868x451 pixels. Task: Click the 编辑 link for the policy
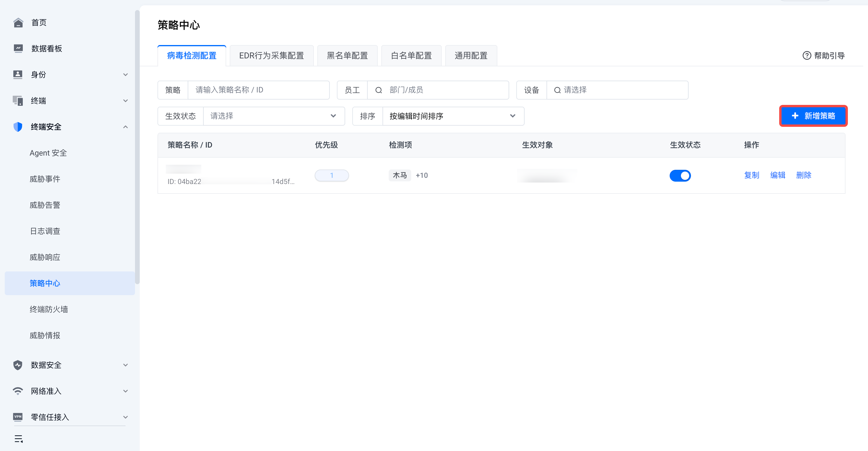[x=778, y=175]
